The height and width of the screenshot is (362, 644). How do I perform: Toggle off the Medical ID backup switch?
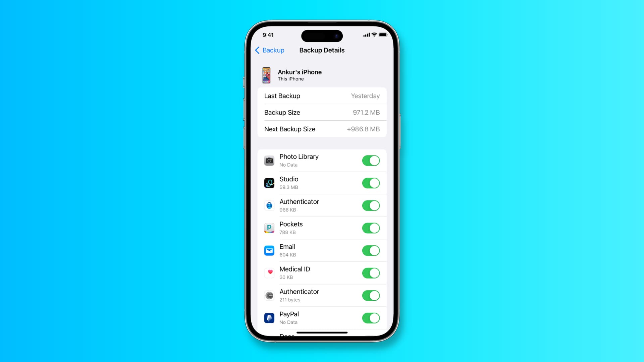click(370, 273)
